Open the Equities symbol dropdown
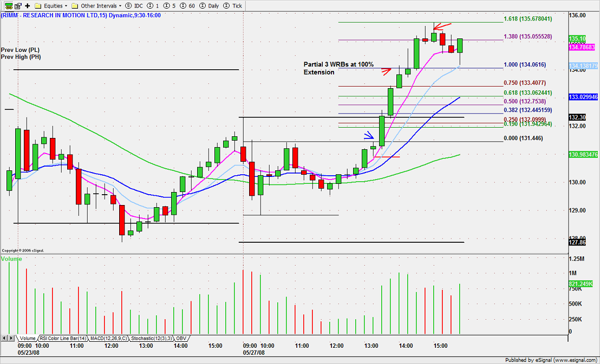The image size is (600, 364). (x=51, y=6)
